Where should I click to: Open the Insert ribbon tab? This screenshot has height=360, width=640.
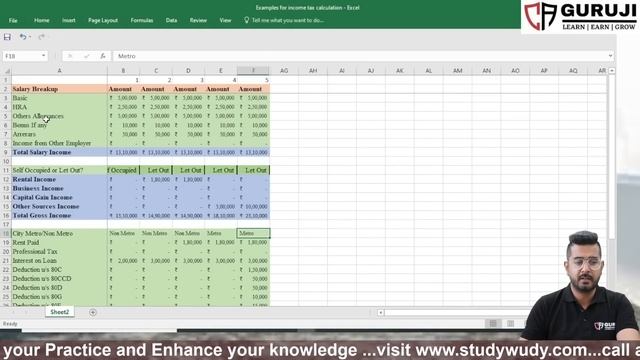(x=69, y=20)
